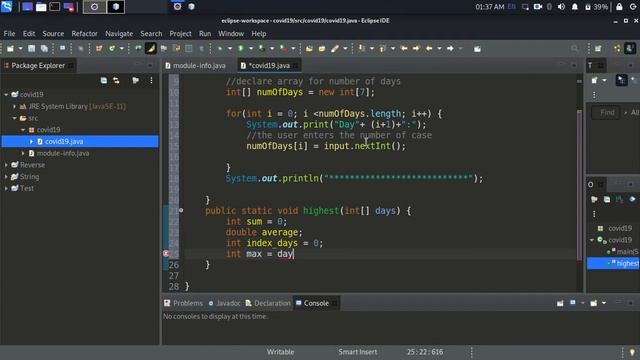
Task: Open dropdown arrow next to New Java Class
Action: click(x=122, y=49)
